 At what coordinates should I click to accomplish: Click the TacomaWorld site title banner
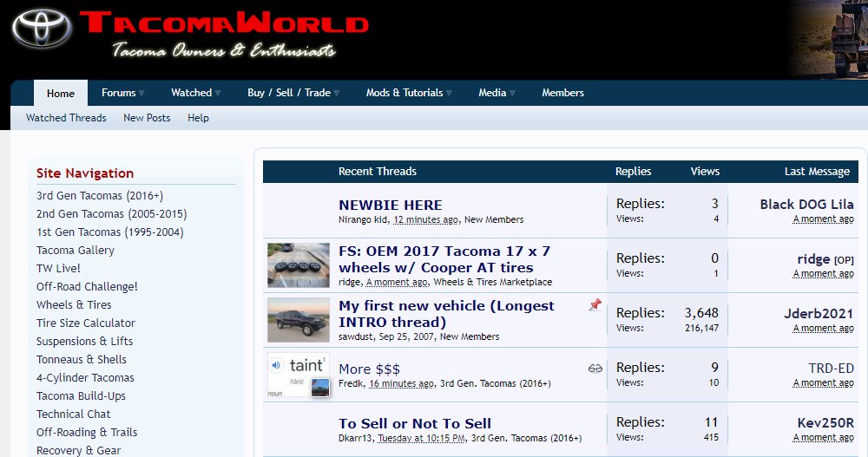point(224,24)
